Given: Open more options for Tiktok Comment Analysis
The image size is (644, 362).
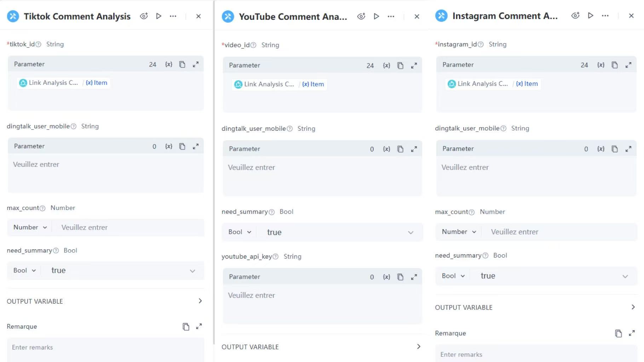Looking at the screenshot, I should click(x=173, y=16).
